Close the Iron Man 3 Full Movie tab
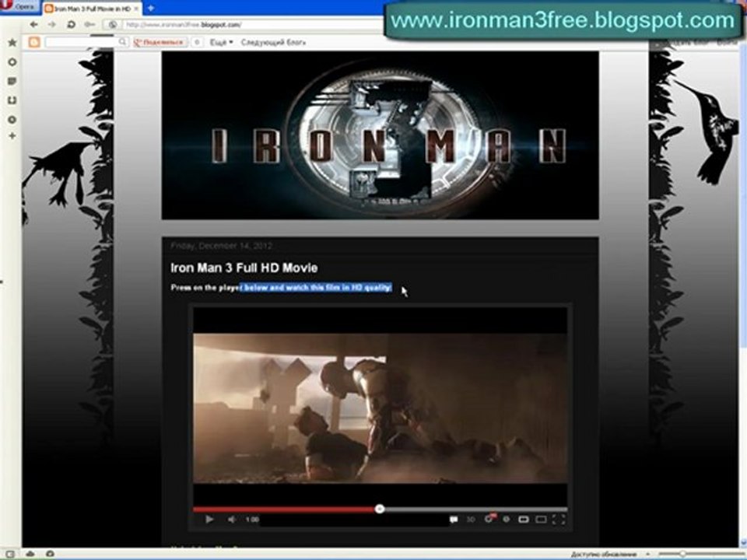This screenshot has width=747, height=560. pos(135,9)
